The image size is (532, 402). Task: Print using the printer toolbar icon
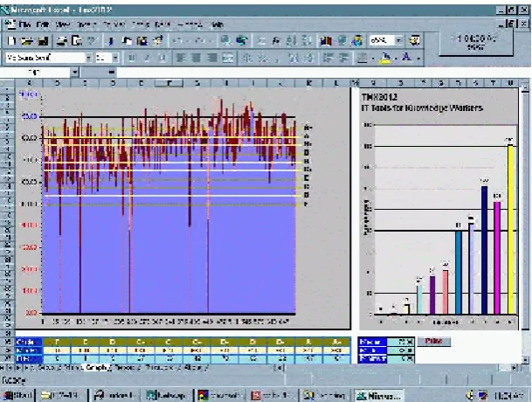[62, 41]
